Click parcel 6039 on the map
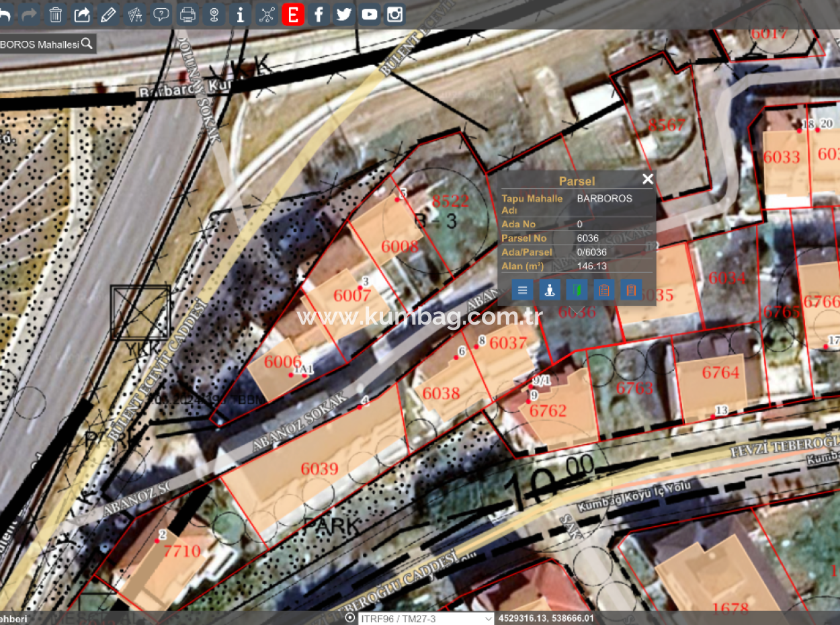840x625 pixels. click(x=319, y=468)
